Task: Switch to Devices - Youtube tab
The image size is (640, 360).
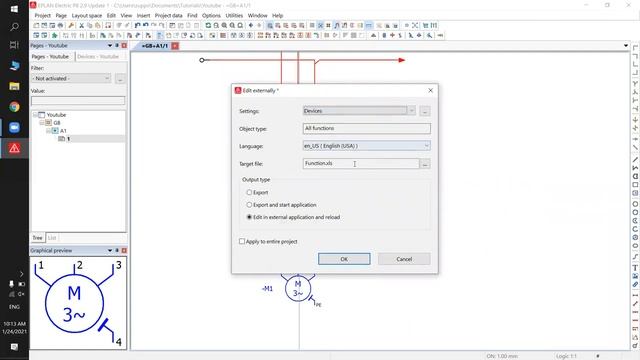Action: click(x=98, y=56)
